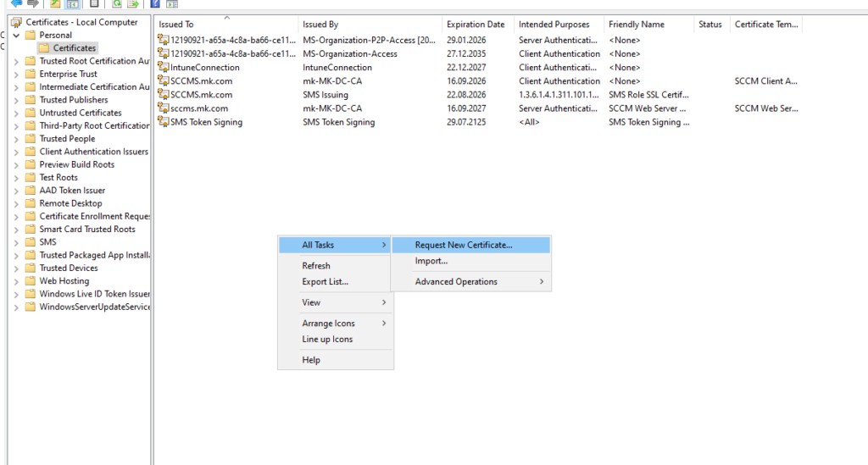Expand the Web Hosting store
Viewport: 868px width, 465px height.
pos(17,281)
